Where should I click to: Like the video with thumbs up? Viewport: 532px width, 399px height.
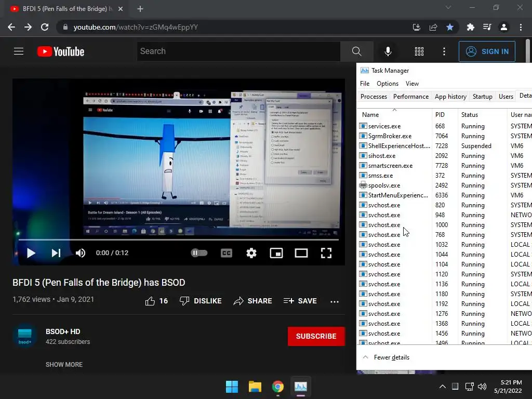pos(156,301)
